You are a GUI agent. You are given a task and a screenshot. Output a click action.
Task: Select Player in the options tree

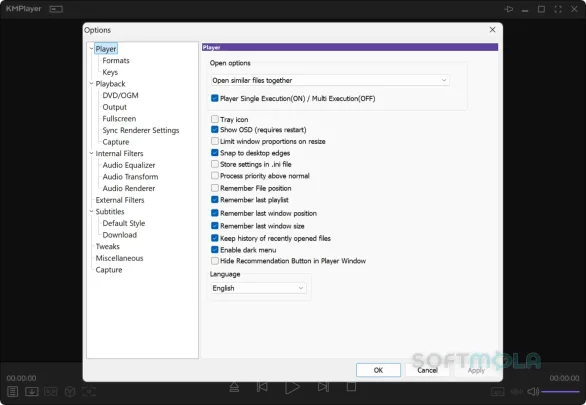pyautogui.click(x=106, y=49)
